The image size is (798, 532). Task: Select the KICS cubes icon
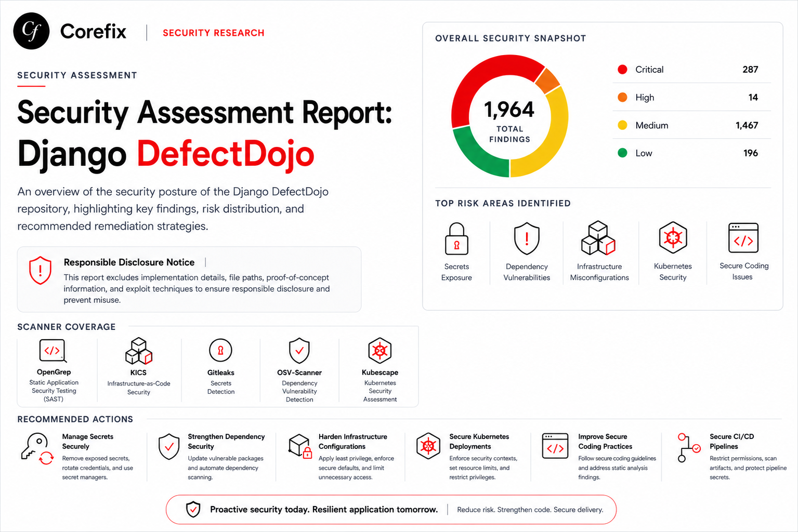[x=139, y=351]
